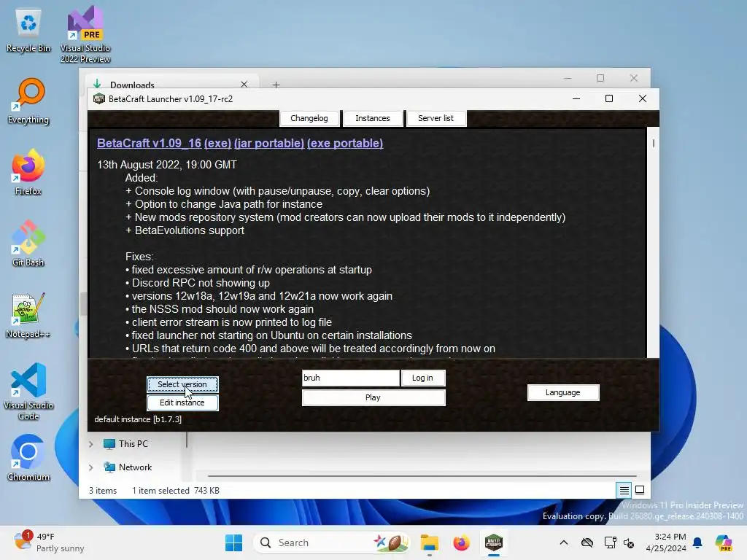Click the taskbar Search box
The width and height of the screenshot is (747, 560).
(x=333, y=542)
